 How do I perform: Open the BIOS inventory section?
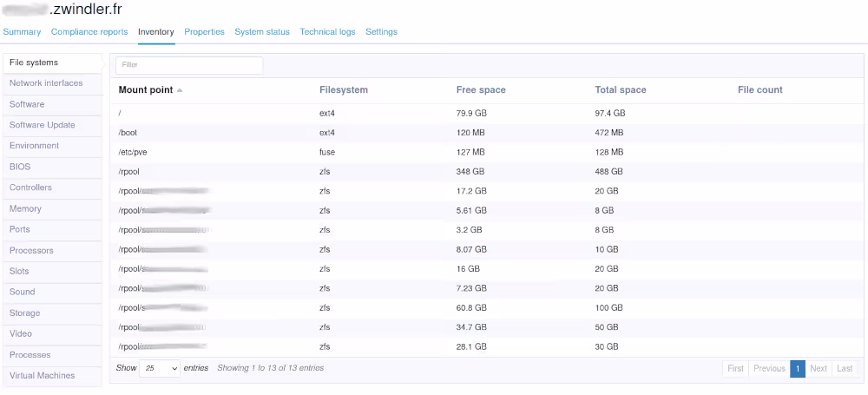click(x=20, y=167)
